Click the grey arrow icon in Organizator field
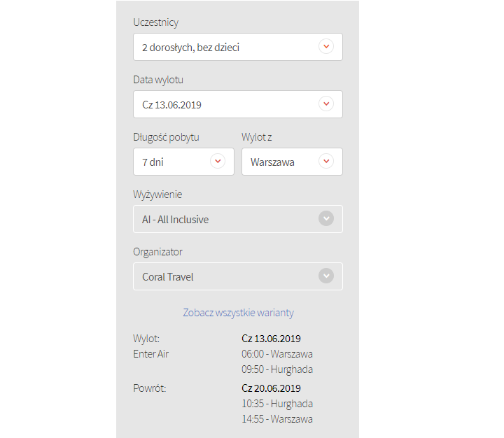Image resolution: width=504 pixels, height=438 pixels. (x=326, y=276)
